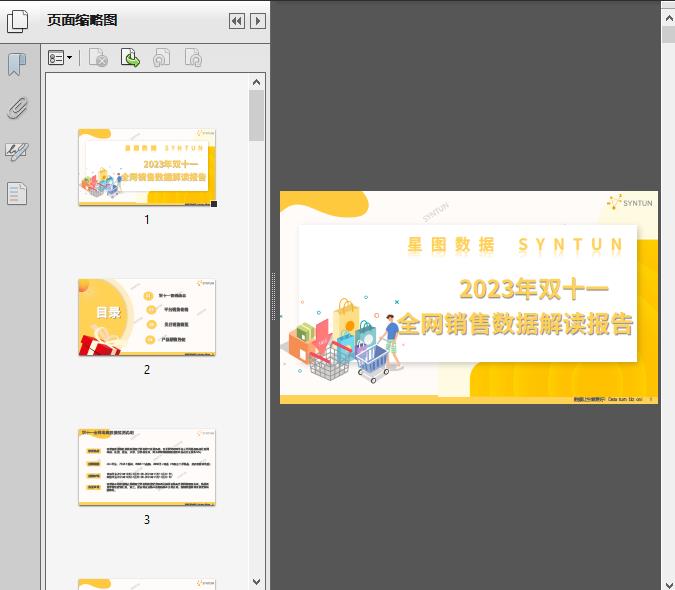Click the extract pages green arrow icon
This screenshot has width=675, height=590.
130,58
